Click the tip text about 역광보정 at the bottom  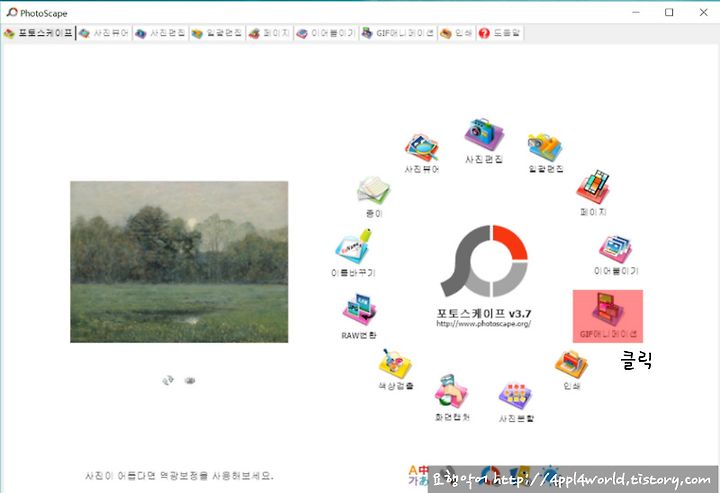[x=179, y=476]
